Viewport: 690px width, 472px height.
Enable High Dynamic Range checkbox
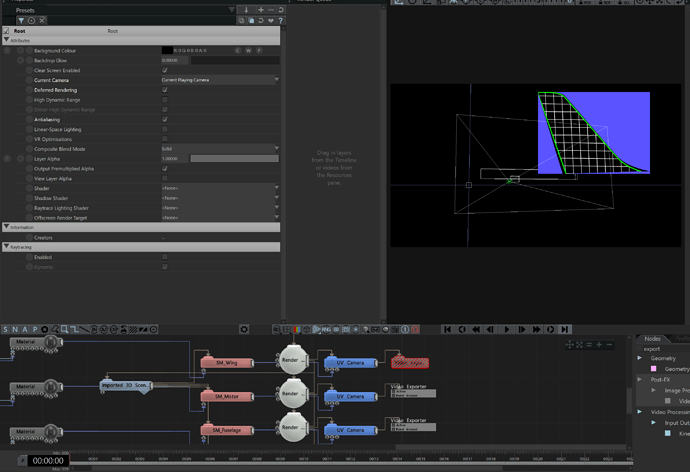click(165, 100)
